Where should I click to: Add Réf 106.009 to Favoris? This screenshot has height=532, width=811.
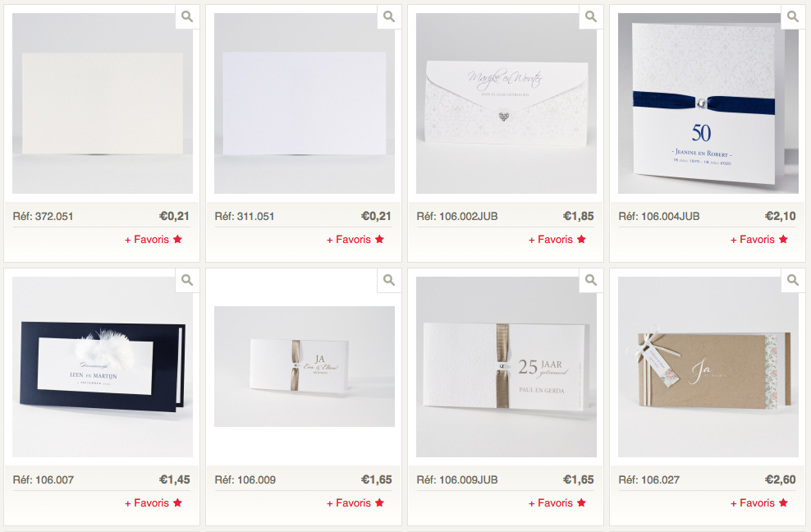coord(355,502)
